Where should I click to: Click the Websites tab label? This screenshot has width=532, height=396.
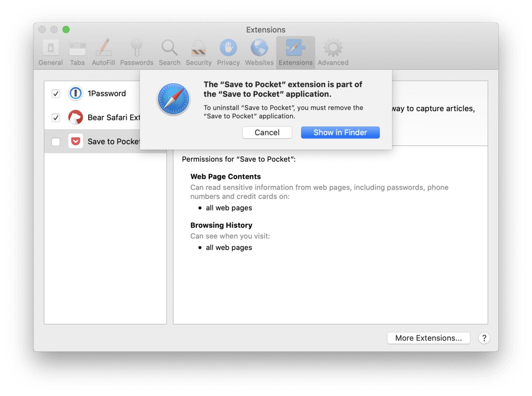coord(259,63)
